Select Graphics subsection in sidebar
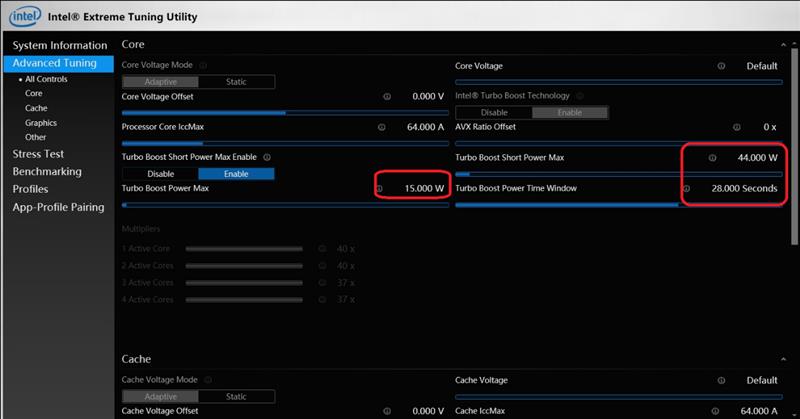Viewport: 800px width, 419px height. coord(41,123)
